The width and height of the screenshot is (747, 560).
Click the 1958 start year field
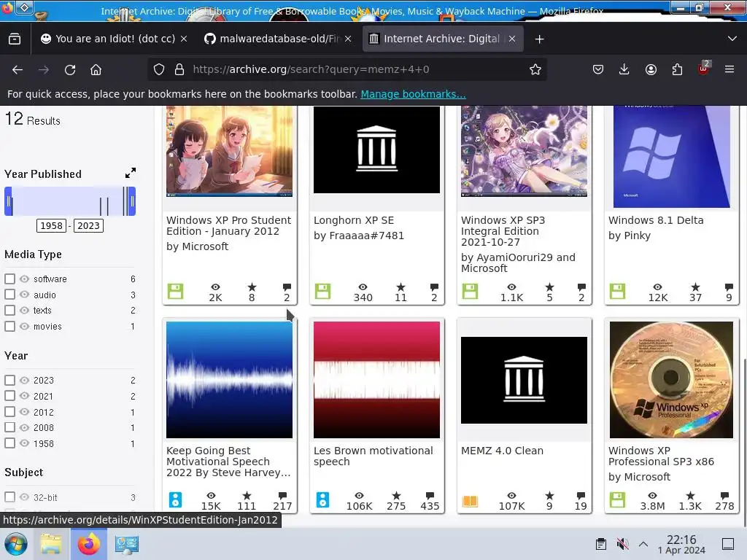click(52, 226)
